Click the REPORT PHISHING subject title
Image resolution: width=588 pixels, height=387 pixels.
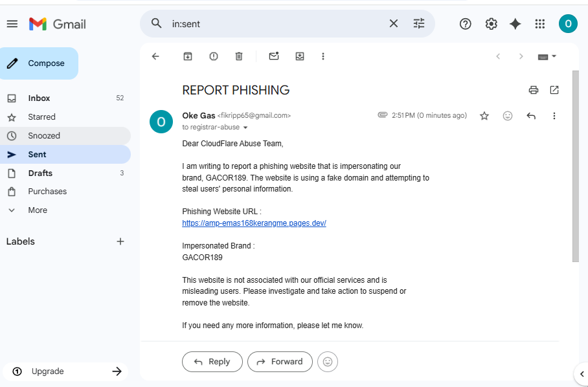tap(236, 90)
